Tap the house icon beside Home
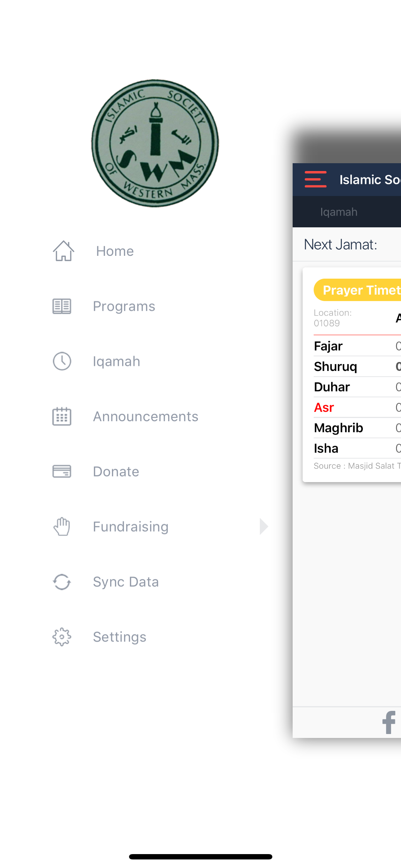The image size is (401, 868). [63, 251]
